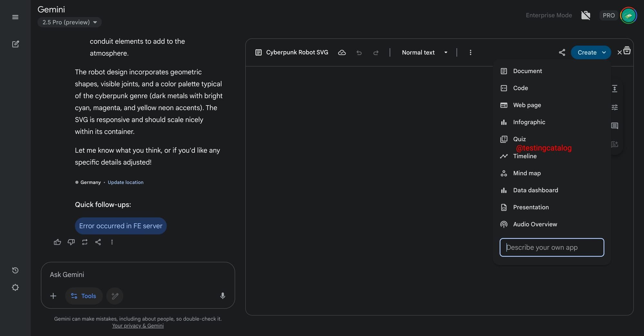Redo the canvas edit
Viewport: 644px width, 336px height.
(376, 52)
